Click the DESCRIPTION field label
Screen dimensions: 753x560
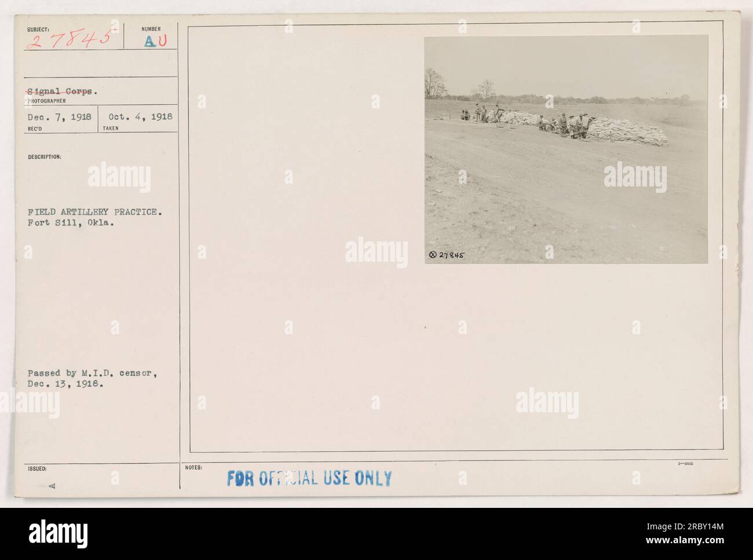(x=43, y=156)
